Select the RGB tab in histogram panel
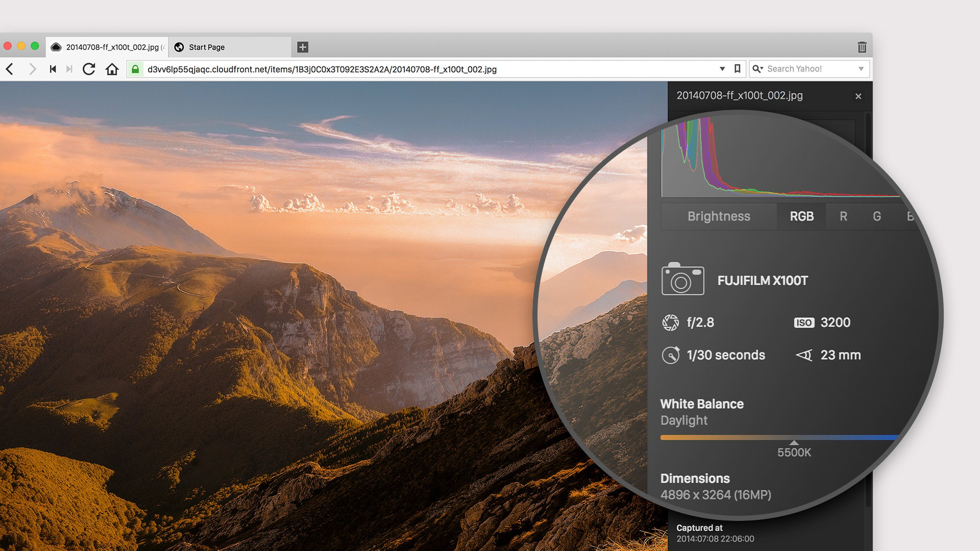The height and width of the screenshot is (551, 980). pos(802,216)
